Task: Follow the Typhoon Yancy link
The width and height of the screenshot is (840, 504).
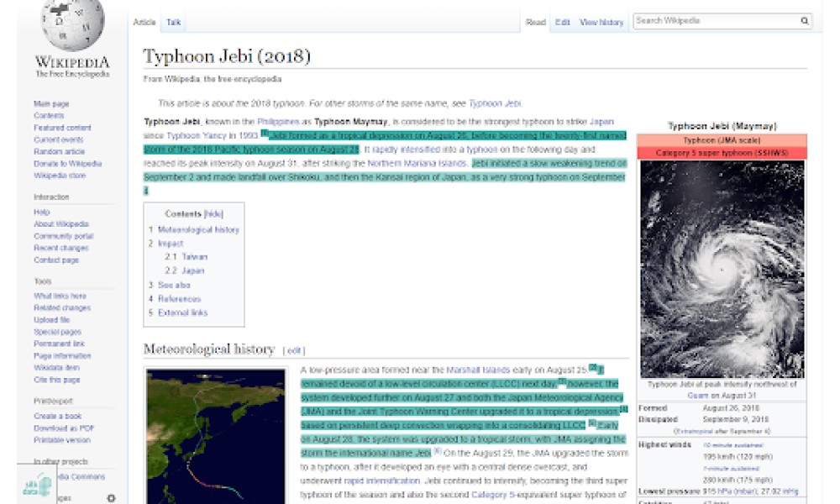Action: click(x=197, y=136)
